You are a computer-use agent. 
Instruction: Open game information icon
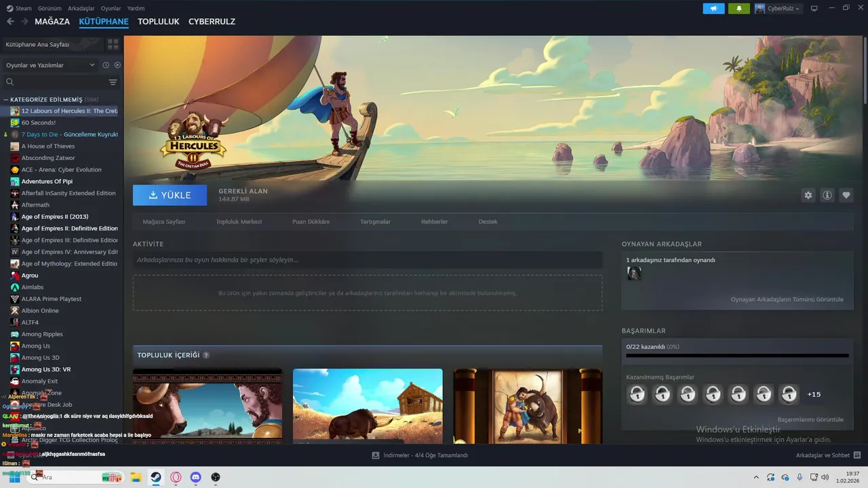[x=827, y=195]
